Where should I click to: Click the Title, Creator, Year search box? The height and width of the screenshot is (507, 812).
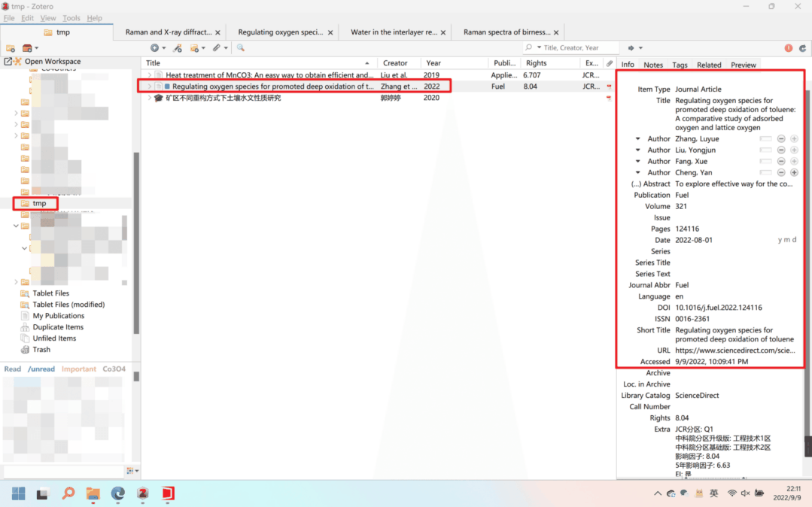tap(579, 48)
